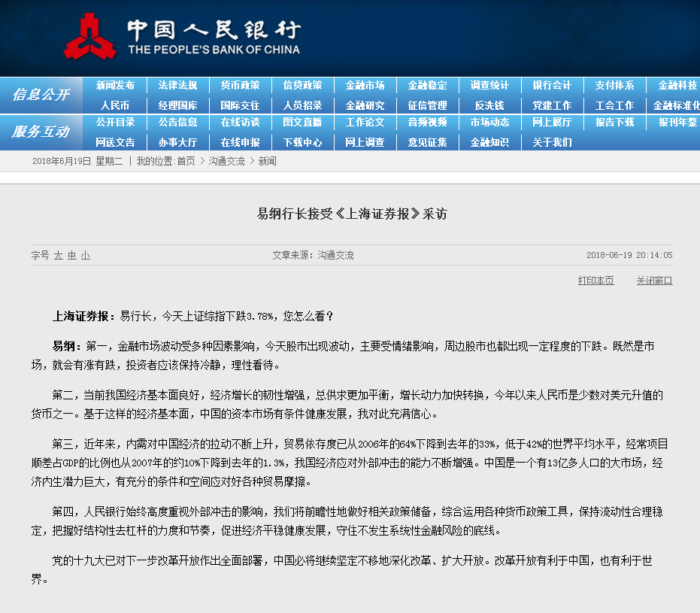Set font size to large (大)

[58, 256]
